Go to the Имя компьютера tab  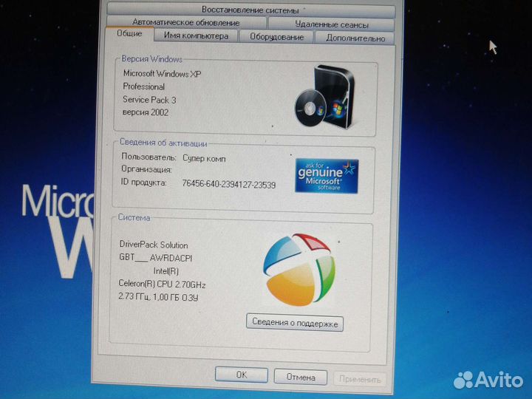click(x=196, y=36)
